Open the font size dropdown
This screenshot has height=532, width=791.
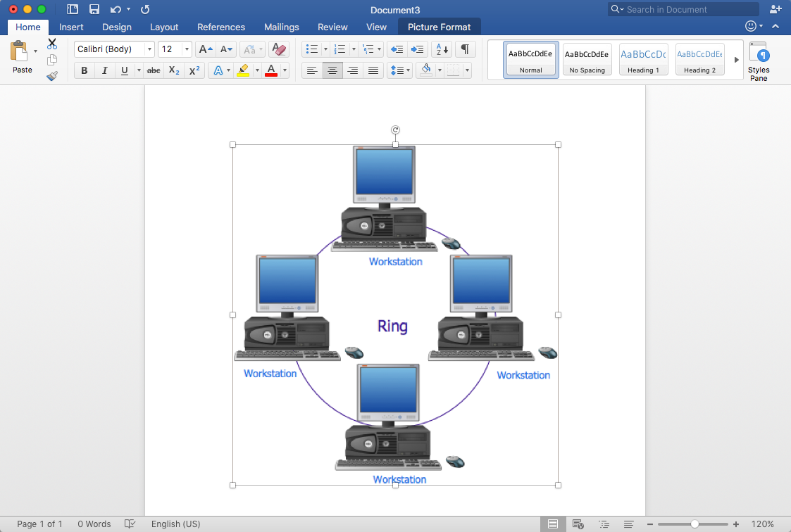pyautogui.click(x=187, y=49)
